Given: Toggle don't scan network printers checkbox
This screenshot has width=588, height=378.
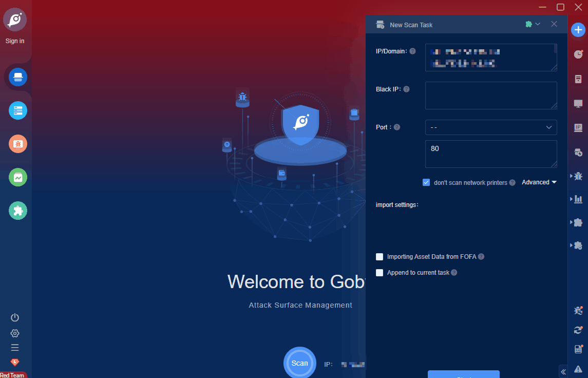Looking at the screenshot, I should click(426, 183).
